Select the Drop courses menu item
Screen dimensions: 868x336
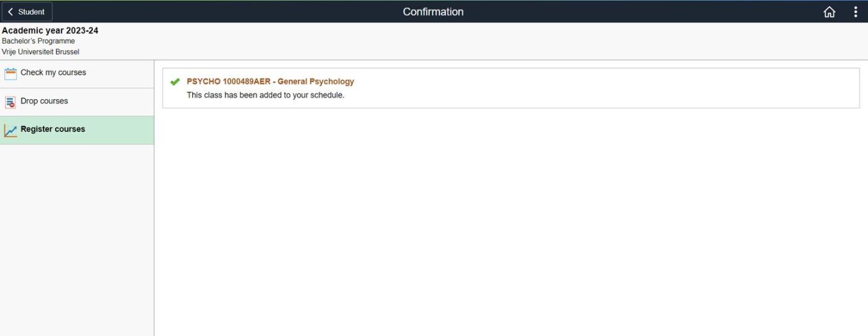pyautogui.click(x=44, y=101)
